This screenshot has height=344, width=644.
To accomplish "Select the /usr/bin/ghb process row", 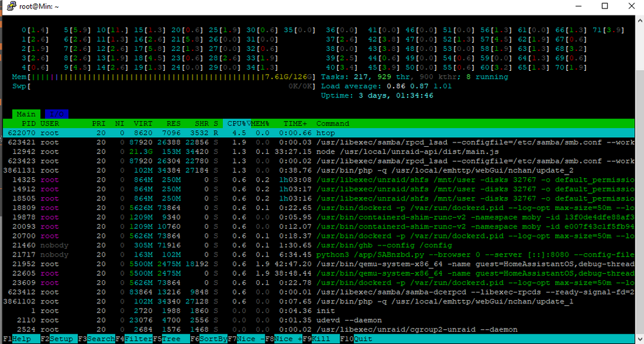I will [x=319, y=245].
